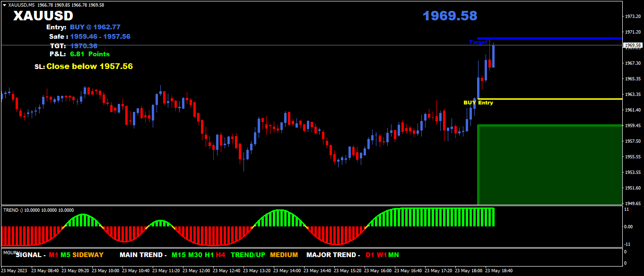Click the large XAUUSD symbol title

tap(43, 16)
